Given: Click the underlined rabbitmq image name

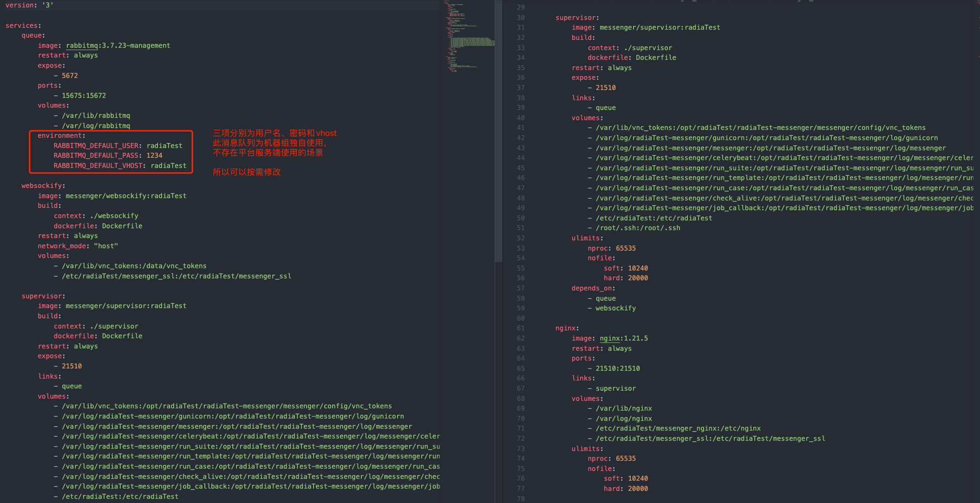Looking at the screenshot, I should pos(82,45).
